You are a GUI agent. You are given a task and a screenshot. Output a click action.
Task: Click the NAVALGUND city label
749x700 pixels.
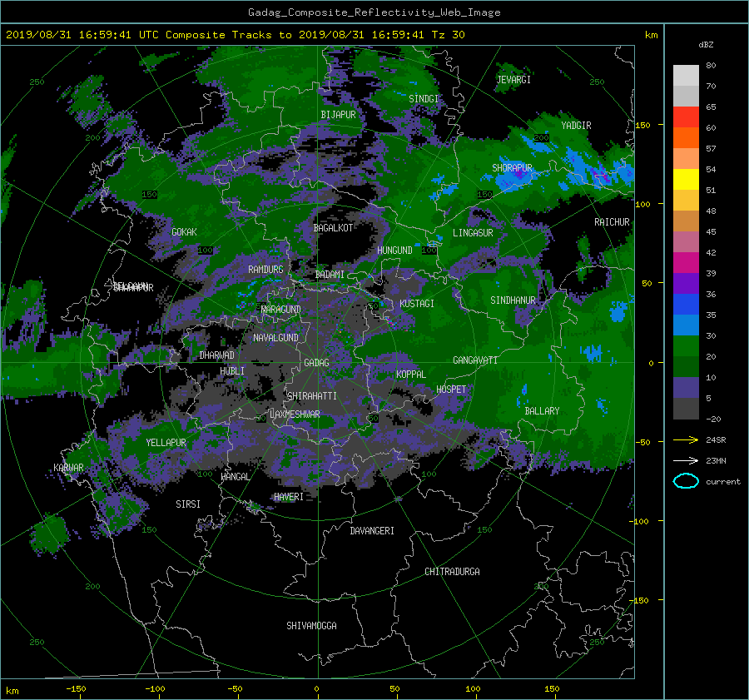(275, 338)
